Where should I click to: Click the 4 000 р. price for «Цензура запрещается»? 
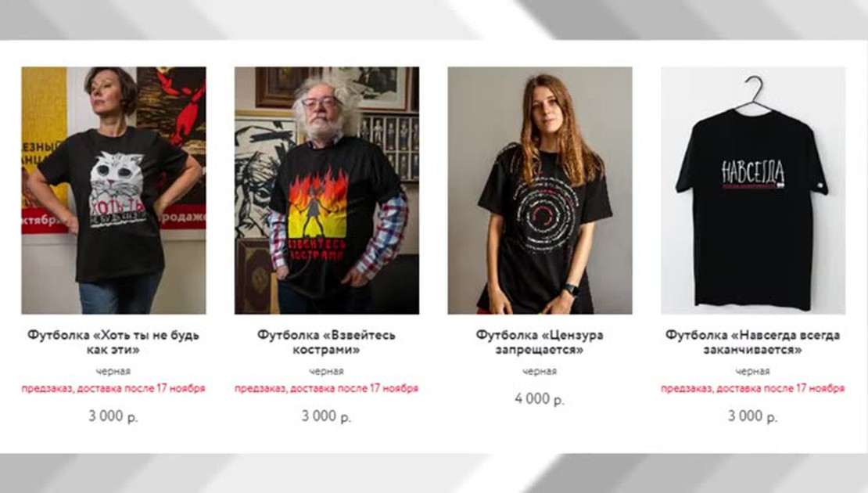pyautogui.click(x=540, y=399)
